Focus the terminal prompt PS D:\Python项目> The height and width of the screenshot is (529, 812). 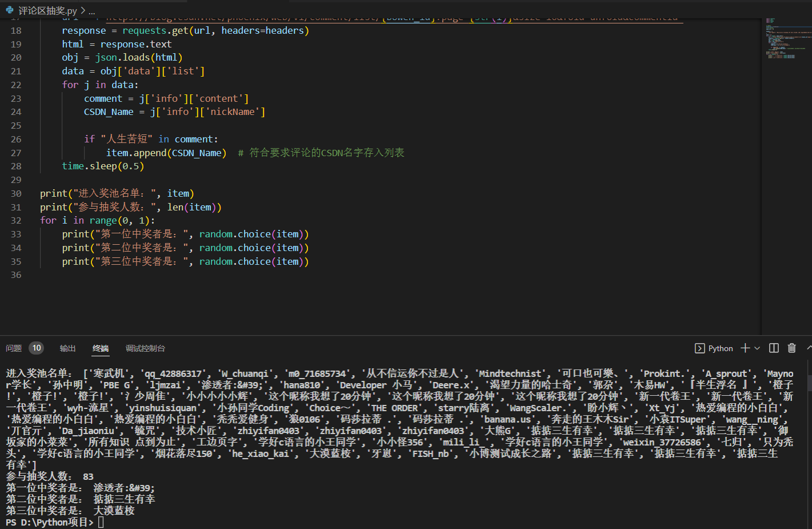click(x=50, y=522)
